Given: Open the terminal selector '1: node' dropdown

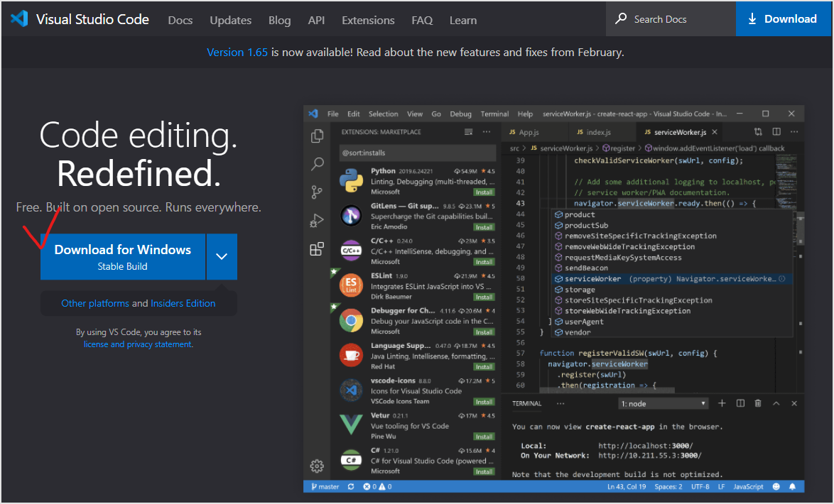Looking at the screenshot, I should pyautogui.click(x=664, y=404).
